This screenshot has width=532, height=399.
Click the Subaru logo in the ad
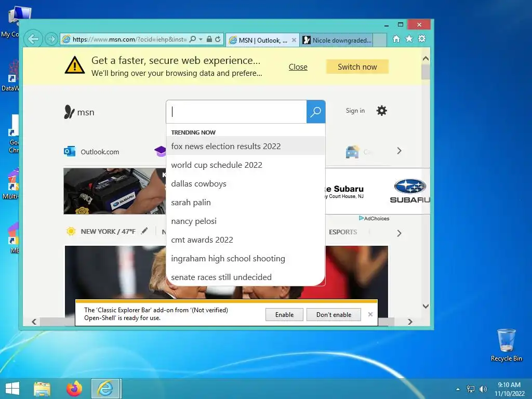click(x=410, y=191)
